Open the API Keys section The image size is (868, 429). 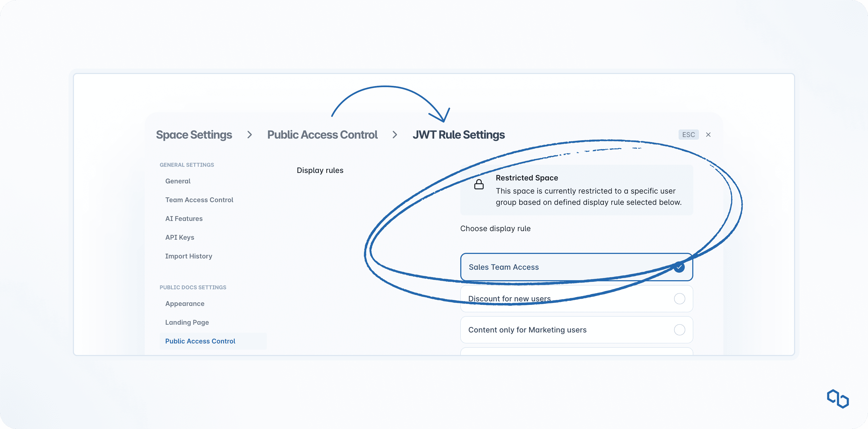[x=179, y=238]
